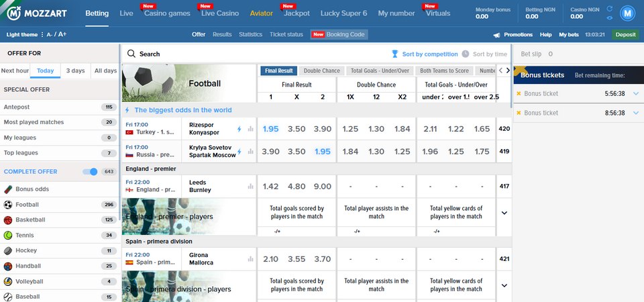Open statistics icon for Girona vs Mallorca
Viewport: 644px width, 302px height.
tap(250, 259)
